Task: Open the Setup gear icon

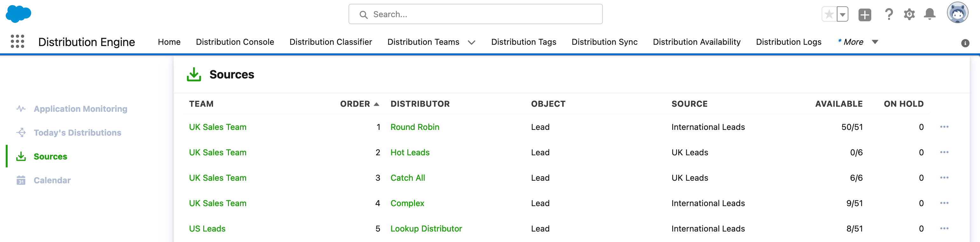Action: [909, 14]
